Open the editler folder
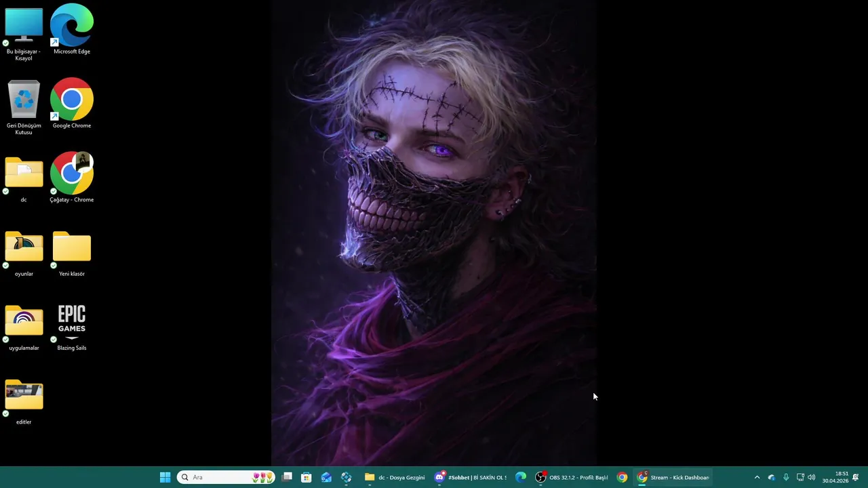 tap(24, 402)
